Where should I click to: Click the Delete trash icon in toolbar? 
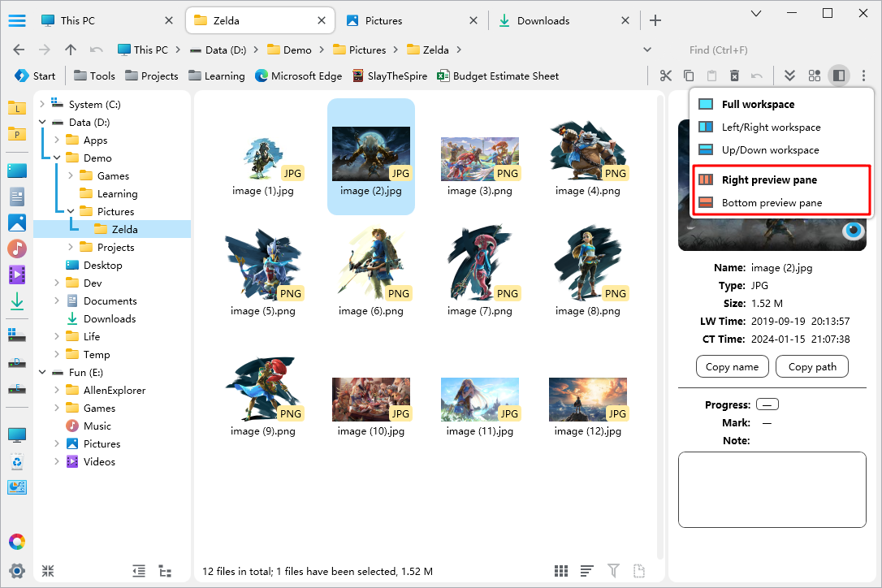(x=734, y=76)
